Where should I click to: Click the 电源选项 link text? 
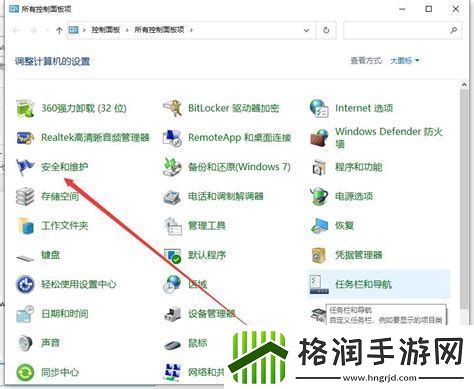[354, 196]
